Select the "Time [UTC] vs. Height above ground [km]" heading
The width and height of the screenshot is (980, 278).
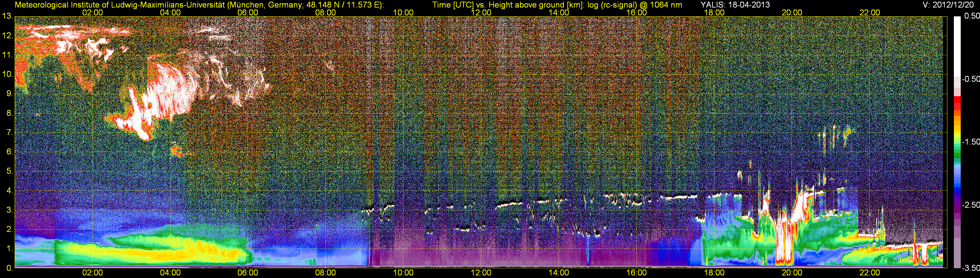point(508,5)
